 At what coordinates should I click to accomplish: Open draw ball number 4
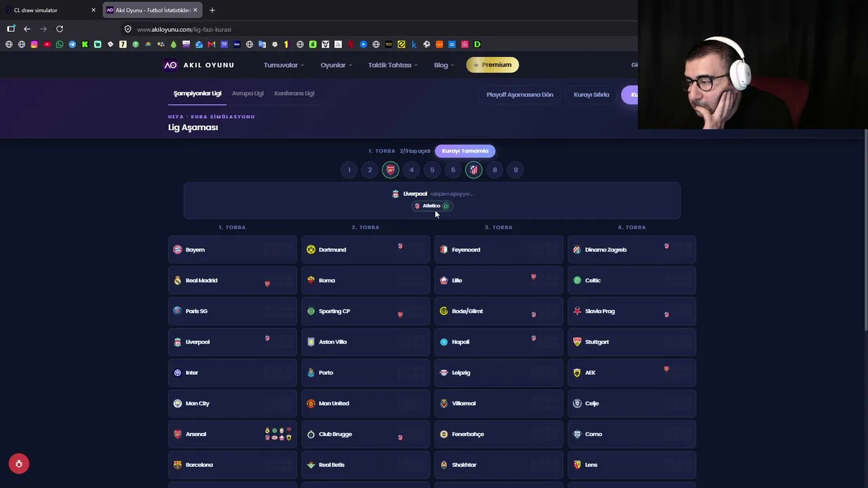(412, 170)
